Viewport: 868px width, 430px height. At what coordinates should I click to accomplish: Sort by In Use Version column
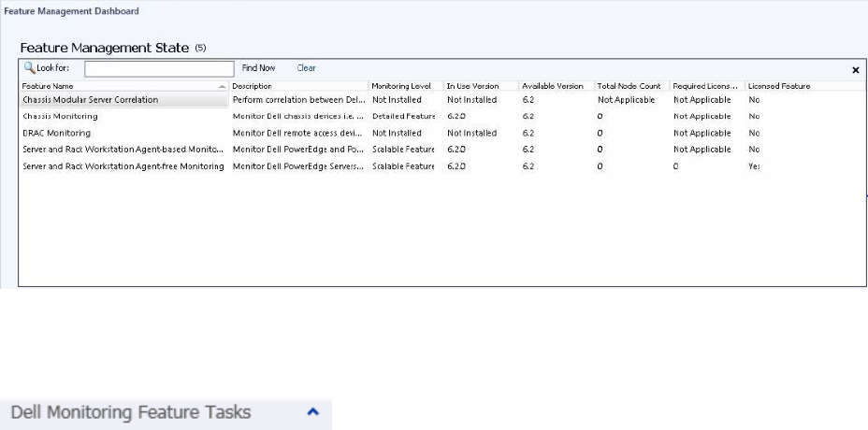click(482, 86)
